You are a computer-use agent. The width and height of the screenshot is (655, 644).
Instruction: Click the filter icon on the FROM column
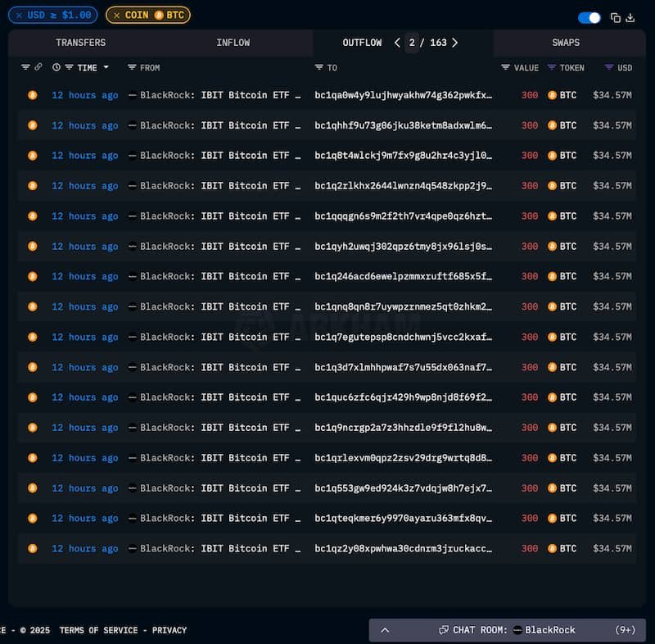tap(132, 67)
